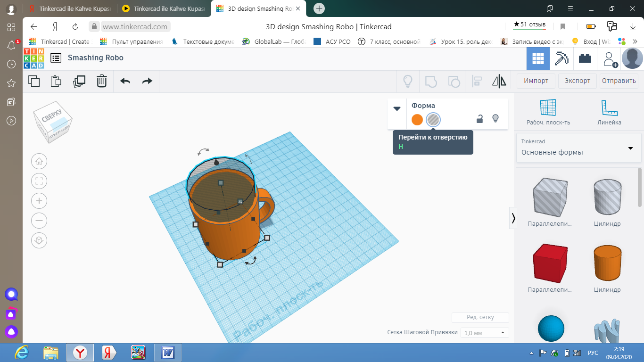Switch to the 3D design grid view
This screenshot has width=644, height=362.
[x=538, y=58]
